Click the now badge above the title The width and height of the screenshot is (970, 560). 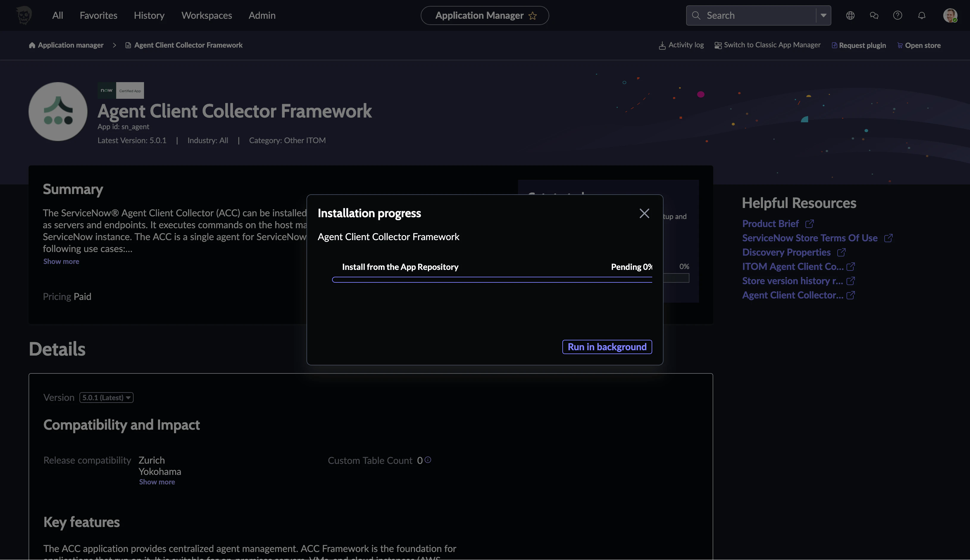(107, 90)
